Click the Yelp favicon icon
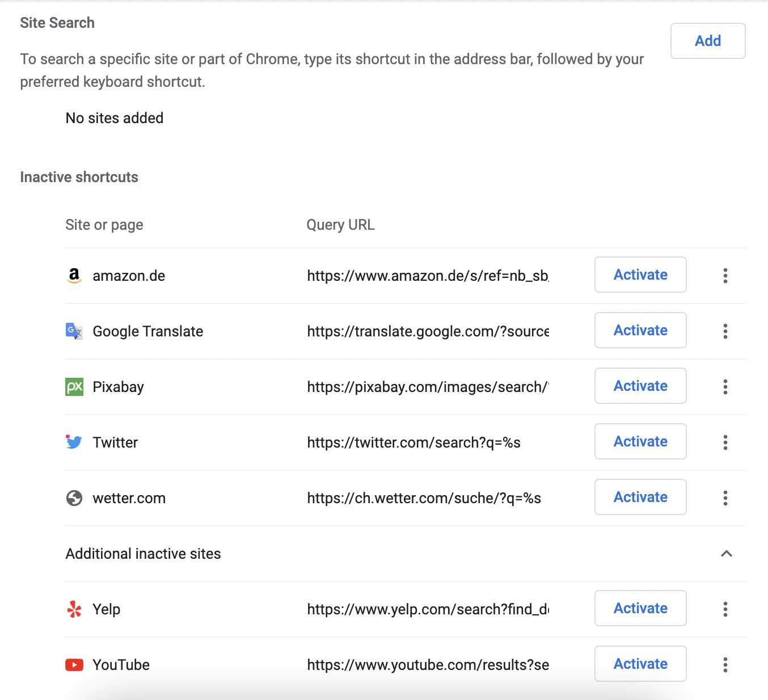 click(x=74, y=609)
